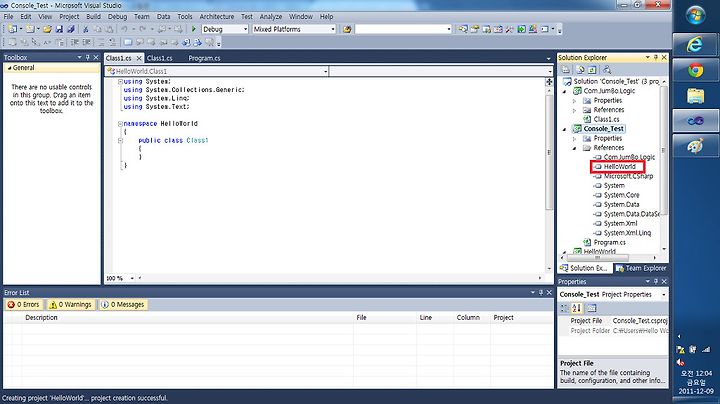
Task: Click the Windows Start orb
Action: point(696,15)
